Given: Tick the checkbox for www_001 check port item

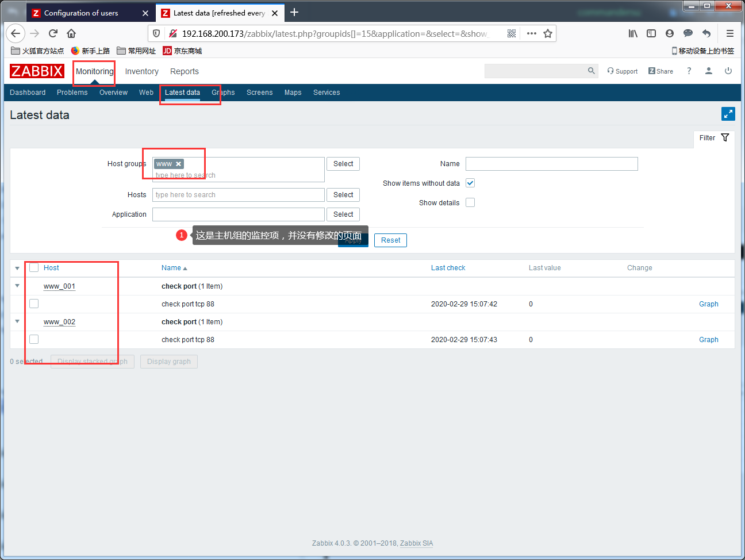Looking at the screenshot, I should [34, 304].
